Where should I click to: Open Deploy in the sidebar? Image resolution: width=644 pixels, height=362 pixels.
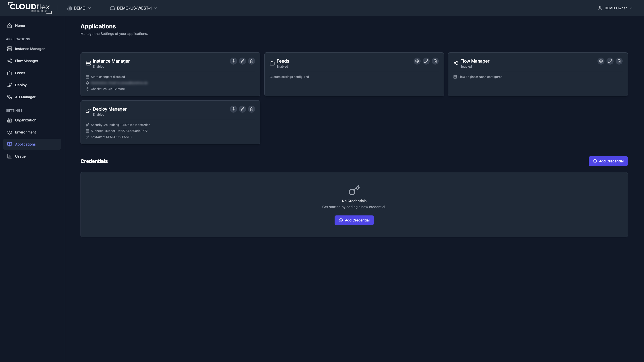[32, 85]
